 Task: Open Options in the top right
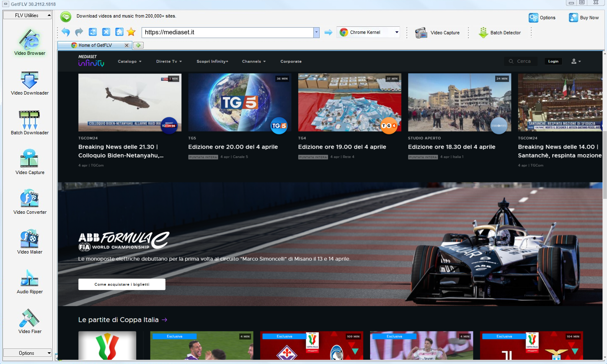tap(542, 18)
